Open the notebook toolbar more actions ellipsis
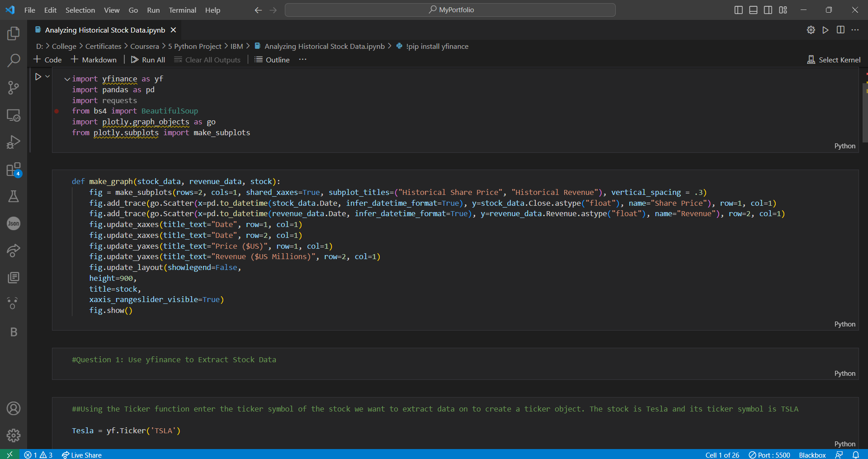 pyautogui.click(x=302, y=60)
